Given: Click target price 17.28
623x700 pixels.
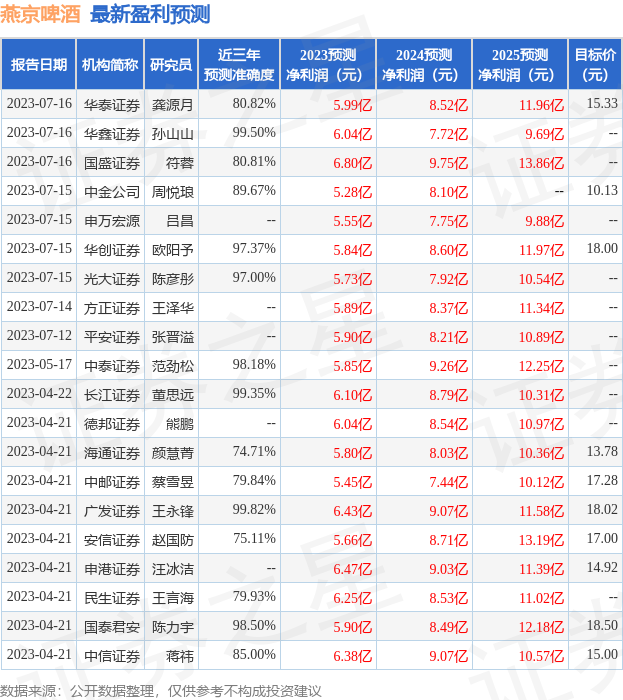Looking at the screenshot, I should coord(602,481).
